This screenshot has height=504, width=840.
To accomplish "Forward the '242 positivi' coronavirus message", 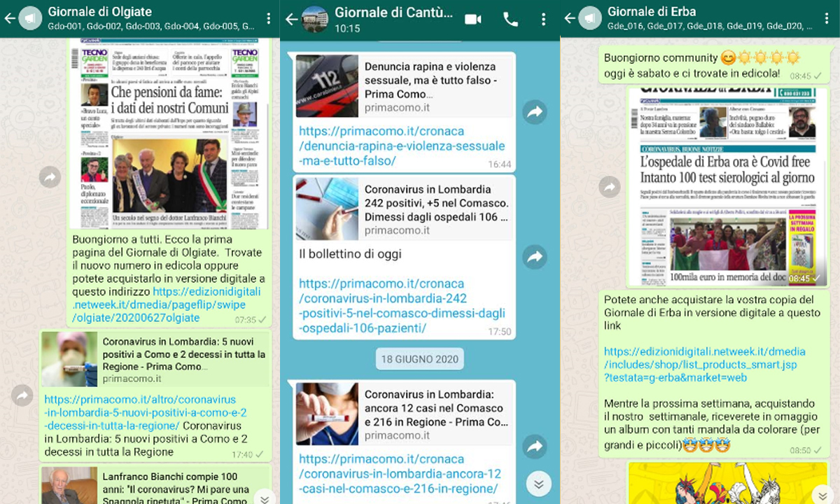I will (x=535, y=257).
